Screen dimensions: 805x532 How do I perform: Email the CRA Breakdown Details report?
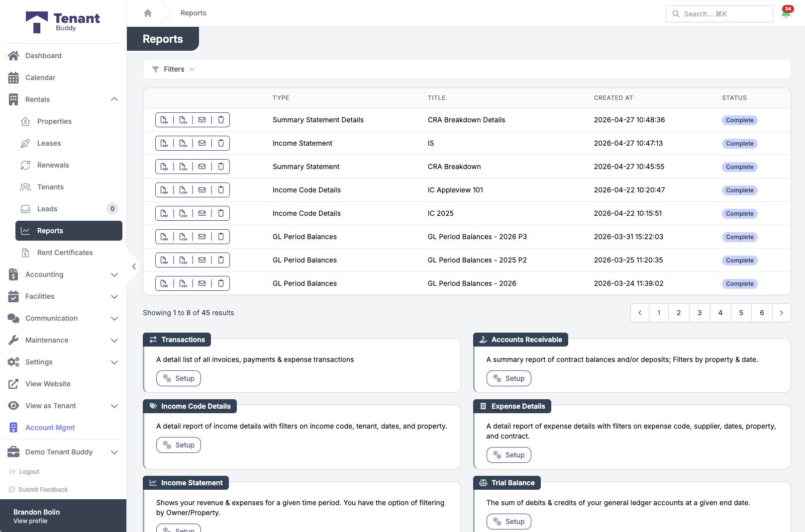(x=202, y=120)
